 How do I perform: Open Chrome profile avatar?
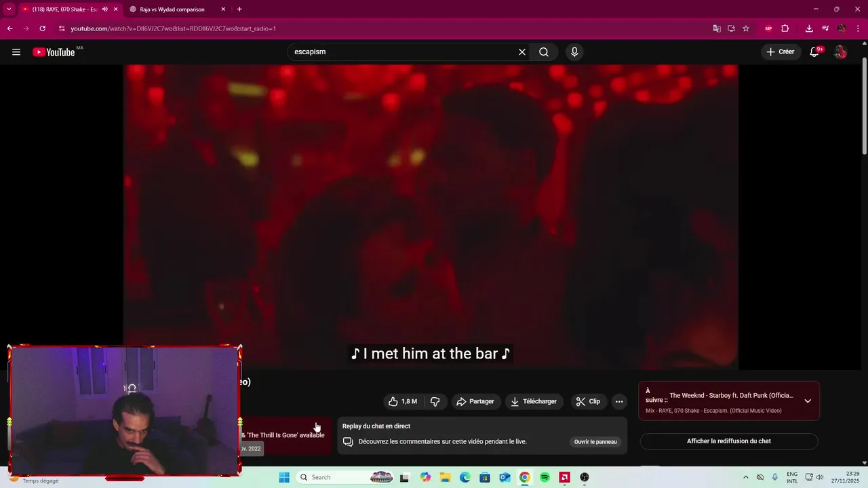[842, 28]
